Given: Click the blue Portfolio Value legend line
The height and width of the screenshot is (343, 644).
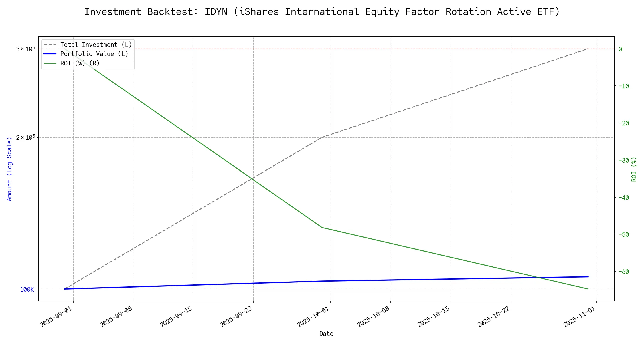Looking at the screenshot, I should pos(50,54).
